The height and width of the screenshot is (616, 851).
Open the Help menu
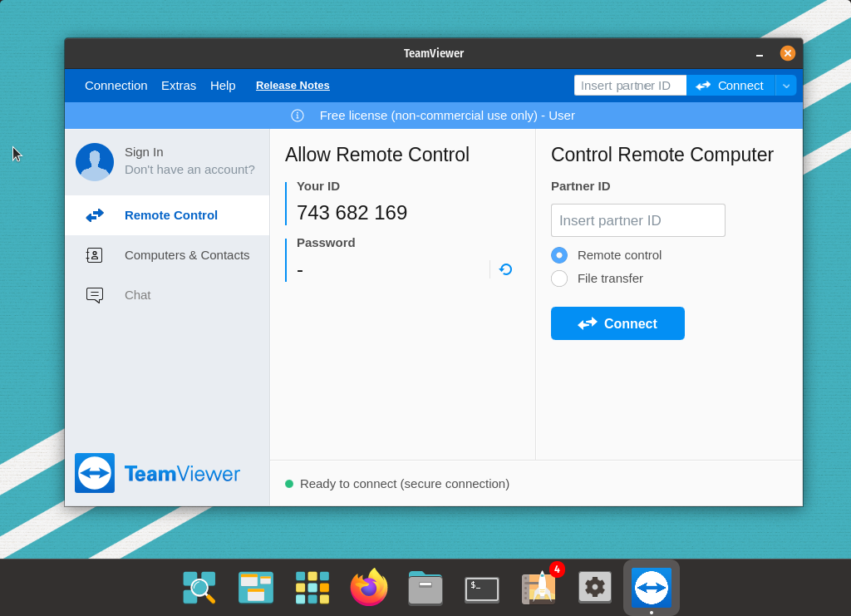[223, 86]
